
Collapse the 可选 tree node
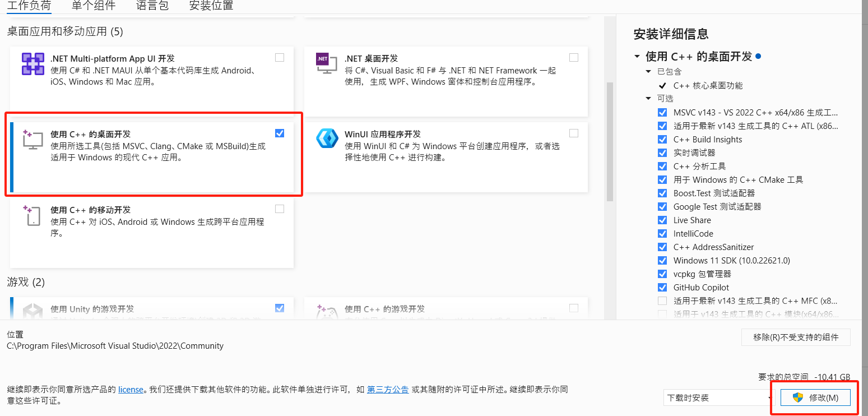pos(648,99)
